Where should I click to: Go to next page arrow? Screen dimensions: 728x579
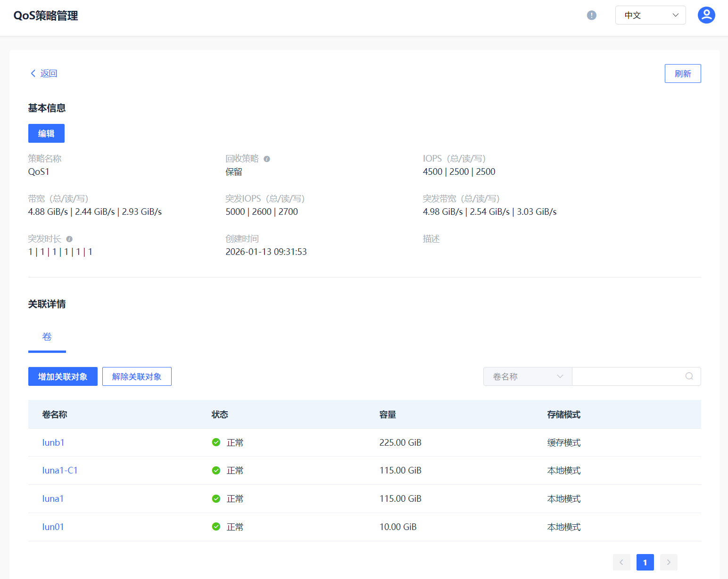[x=668, y=562]
